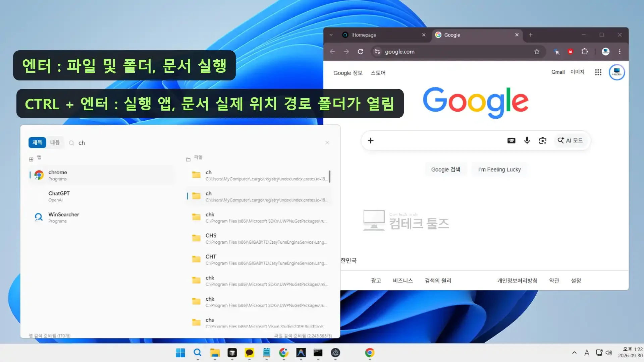Expand Chrome tab search dropdown
Screen dimensions: 644x362
(x=331, y=35)
